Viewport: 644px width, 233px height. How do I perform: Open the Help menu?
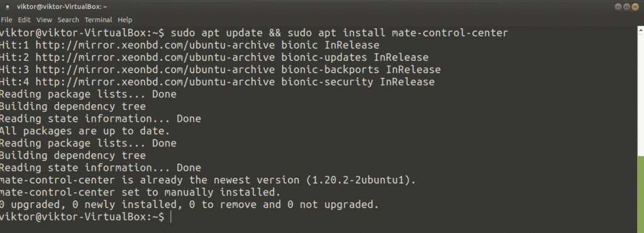pos(125,19)
